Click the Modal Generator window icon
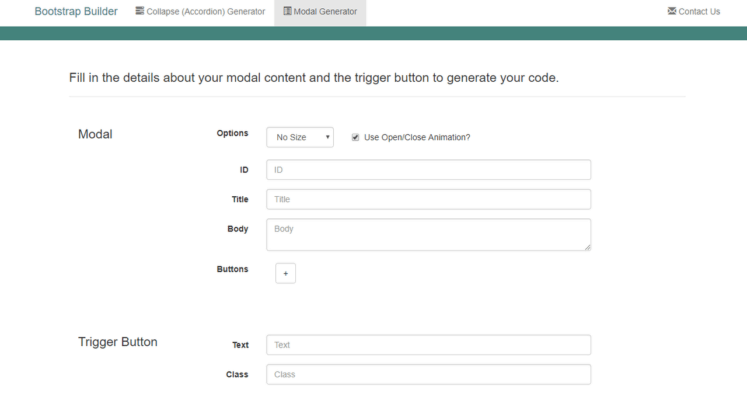This screenshot has height=396, width=747. pyautogui.click(x=287, y=10)
